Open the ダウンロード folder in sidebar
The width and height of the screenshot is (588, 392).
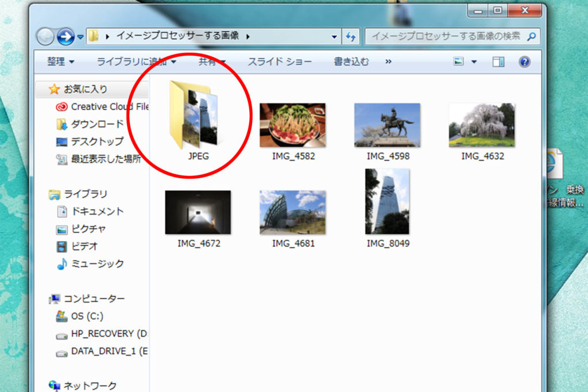(97, 124)
